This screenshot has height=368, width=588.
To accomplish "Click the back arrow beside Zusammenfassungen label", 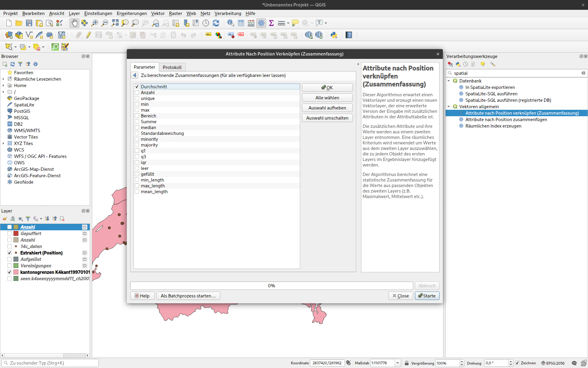I will tap(135, 75).
